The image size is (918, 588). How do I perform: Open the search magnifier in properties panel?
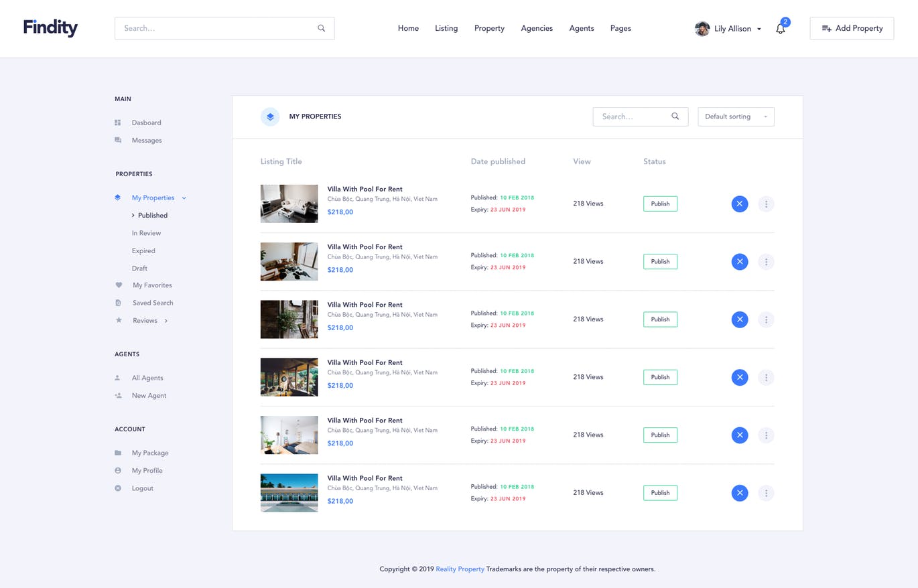pyautogui.click(x=675, y=117)
